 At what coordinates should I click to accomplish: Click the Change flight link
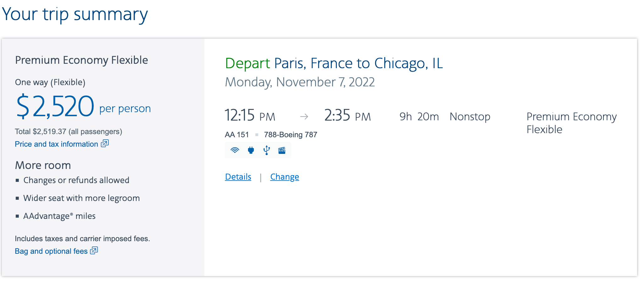285,177
